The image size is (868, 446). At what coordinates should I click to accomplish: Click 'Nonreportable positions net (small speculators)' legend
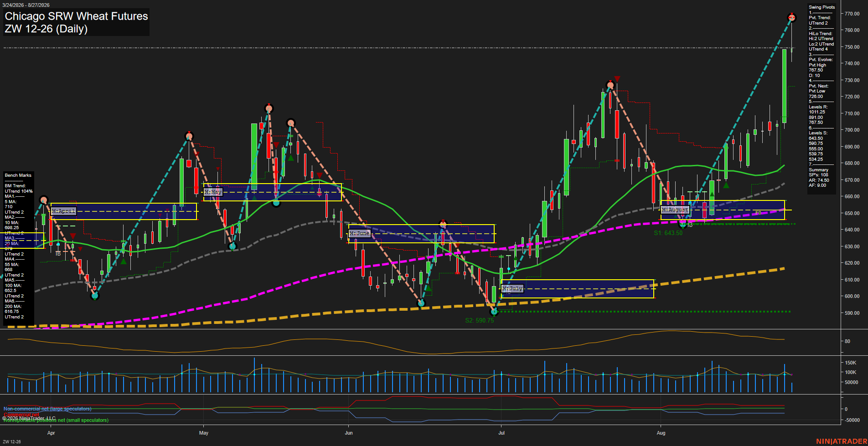56,420
